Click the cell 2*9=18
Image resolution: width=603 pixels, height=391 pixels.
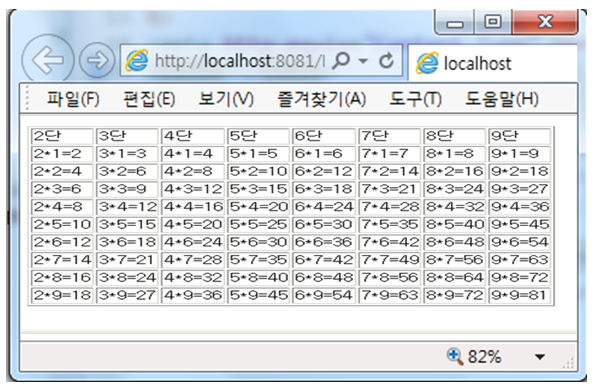coord(62,295)
